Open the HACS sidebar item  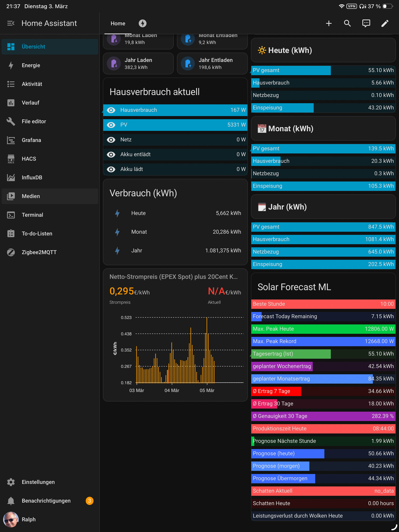tap(29, 159)
